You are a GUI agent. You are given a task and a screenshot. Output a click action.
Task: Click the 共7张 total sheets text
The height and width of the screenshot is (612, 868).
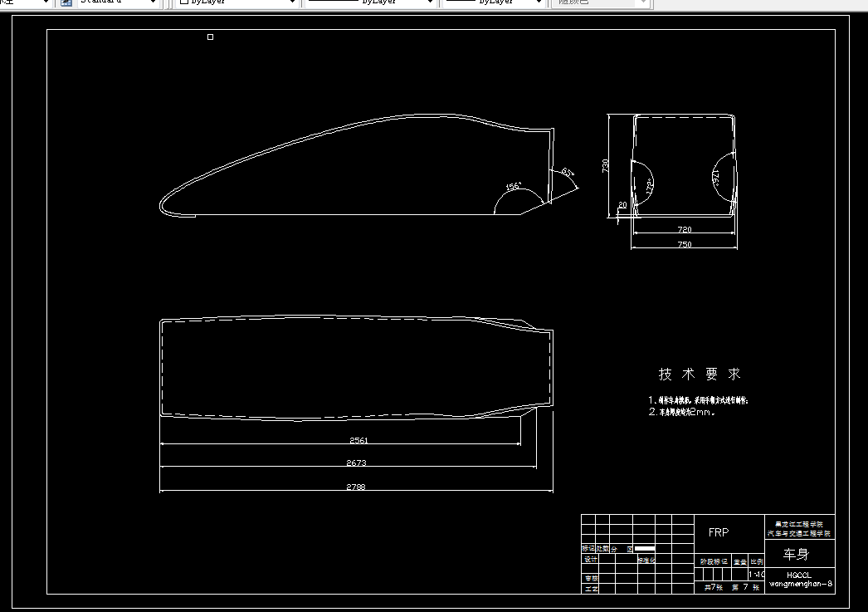click(x=713, y=587)
